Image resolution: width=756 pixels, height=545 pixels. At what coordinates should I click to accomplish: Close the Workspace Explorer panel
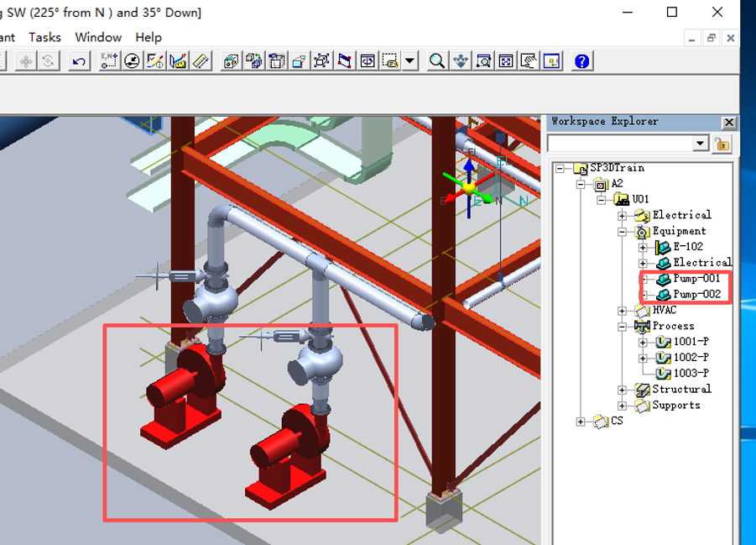click(729, 123)
